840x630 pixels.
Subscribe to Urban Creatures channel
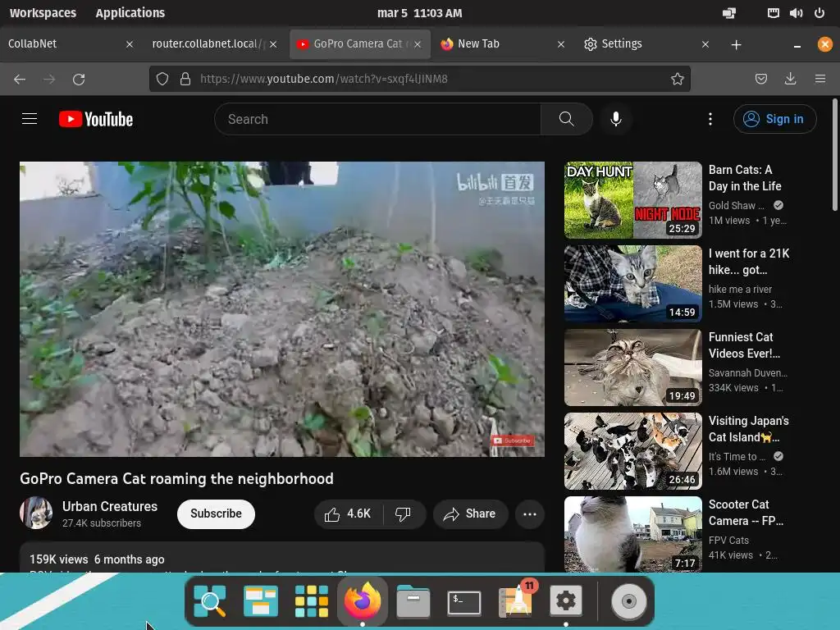pyautogui.click(x=216, y=514)
